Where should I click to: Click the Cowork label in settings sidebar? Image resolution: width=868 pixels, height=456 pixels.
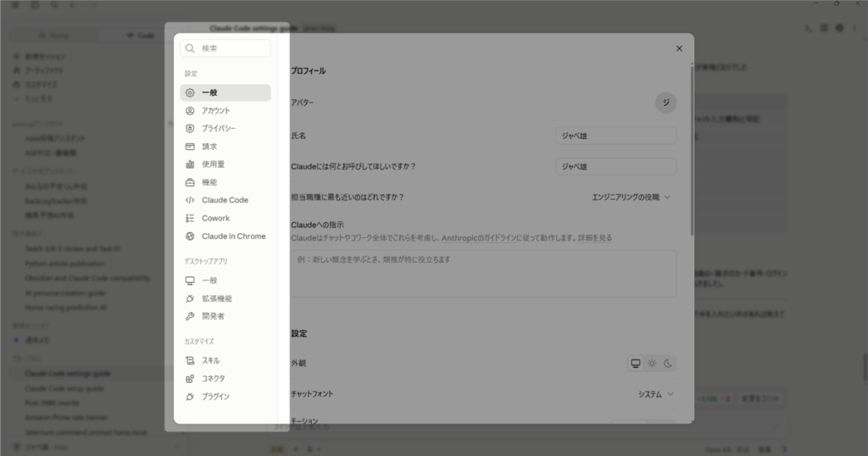point(216,218)
